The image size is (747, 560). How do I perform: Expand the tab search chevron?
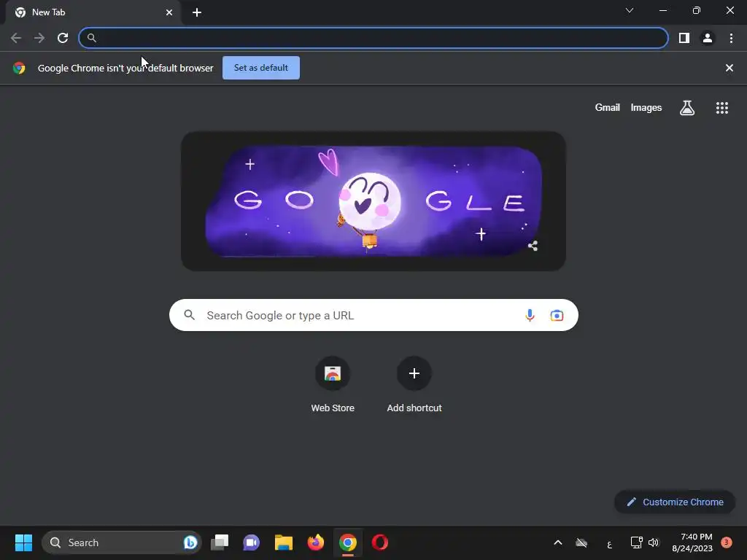tap(630, 10)
